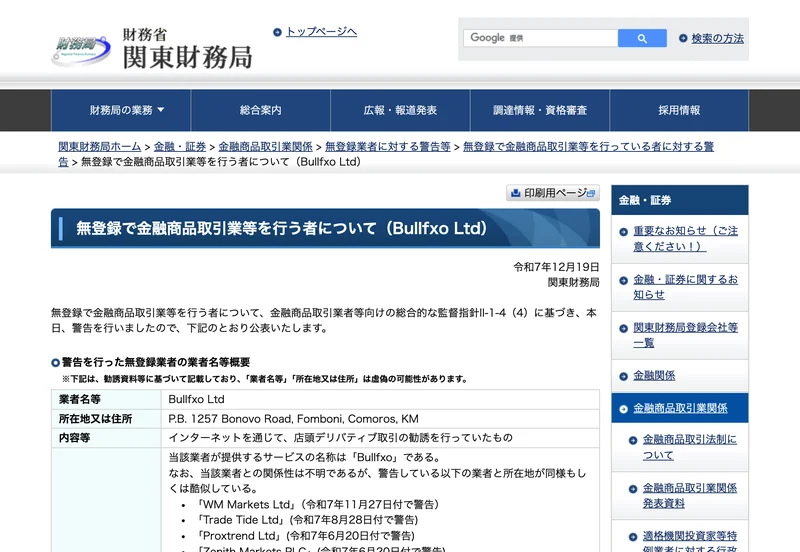Viewport: 800px width, 552px height.
Task: Click the 関東財務局 logo image
Action: [152, 48]
